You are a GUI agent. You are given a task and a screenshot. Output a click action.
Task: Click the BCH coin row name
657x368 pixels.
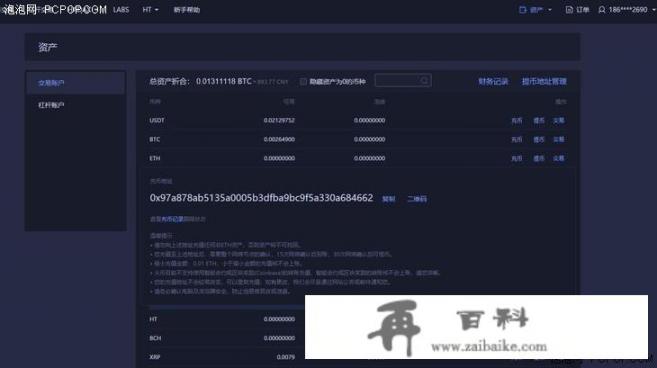coord(155,338)
